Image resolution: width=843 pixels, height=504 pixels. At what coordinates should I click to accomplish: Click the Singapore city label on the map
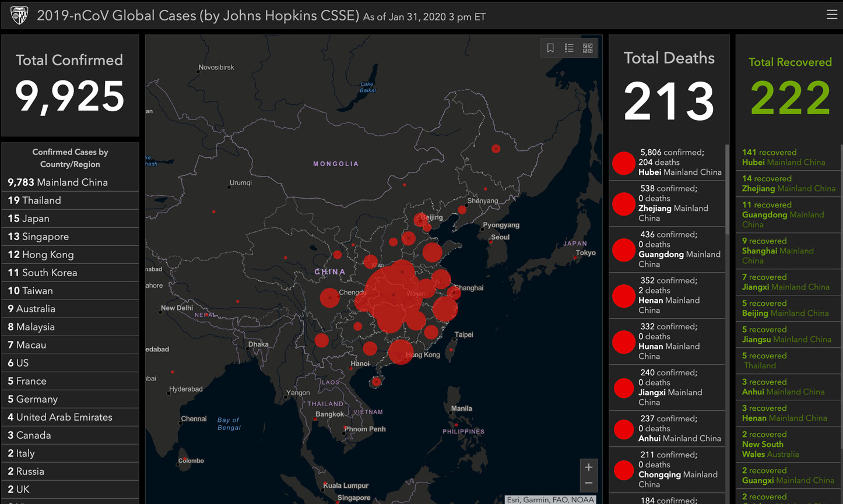point(354,498)
